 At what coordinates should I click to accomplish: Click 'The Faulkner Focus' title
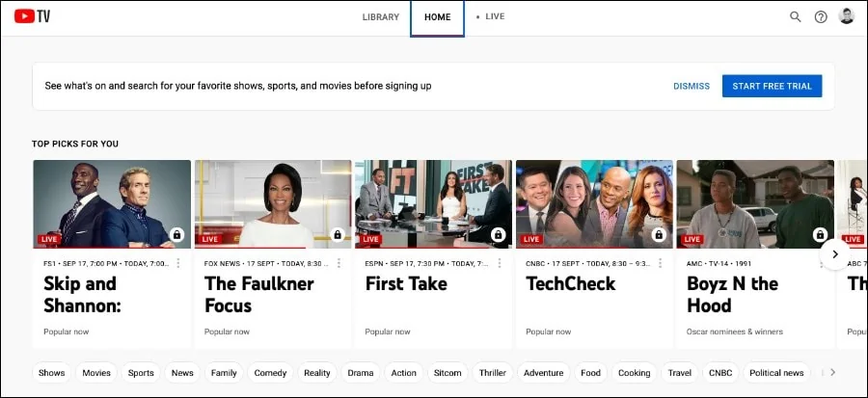259,294
